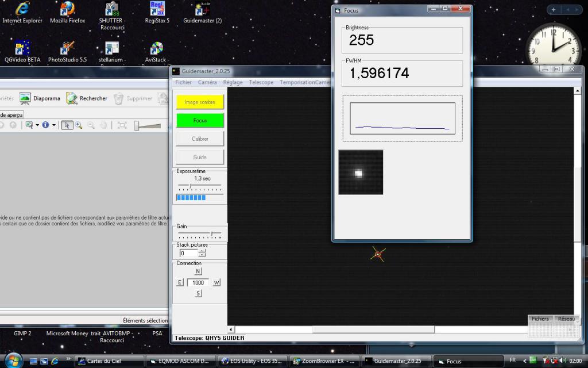This screenshot has width=588, height=368.
Task: Click the FR language indicator
Action: 513,360
